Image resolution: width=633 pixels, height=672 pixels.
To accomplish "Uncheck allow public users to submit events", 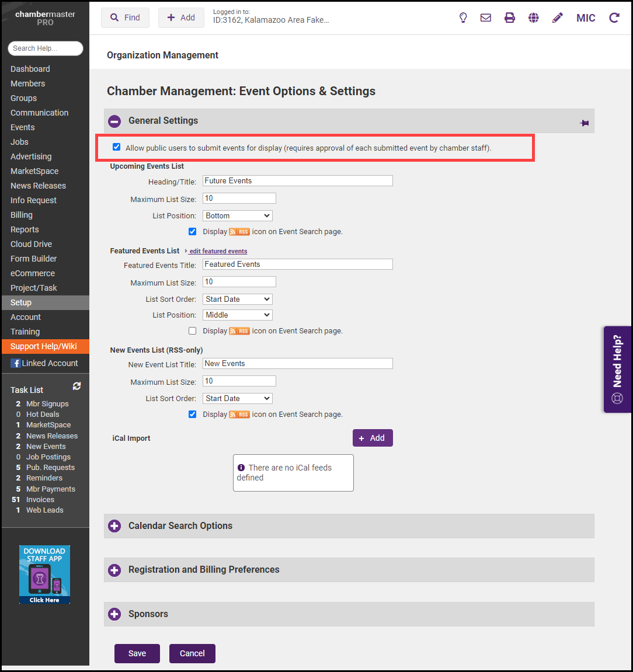I will tap(117, 147).
